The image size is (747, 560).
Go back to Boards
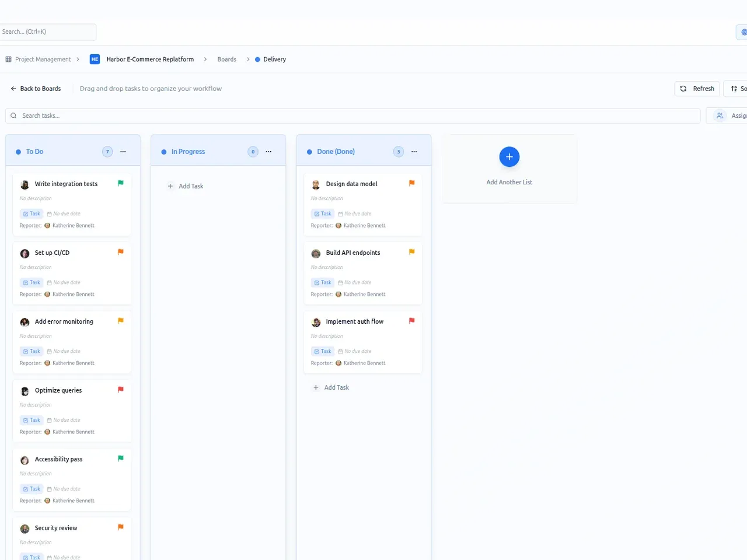36,89
